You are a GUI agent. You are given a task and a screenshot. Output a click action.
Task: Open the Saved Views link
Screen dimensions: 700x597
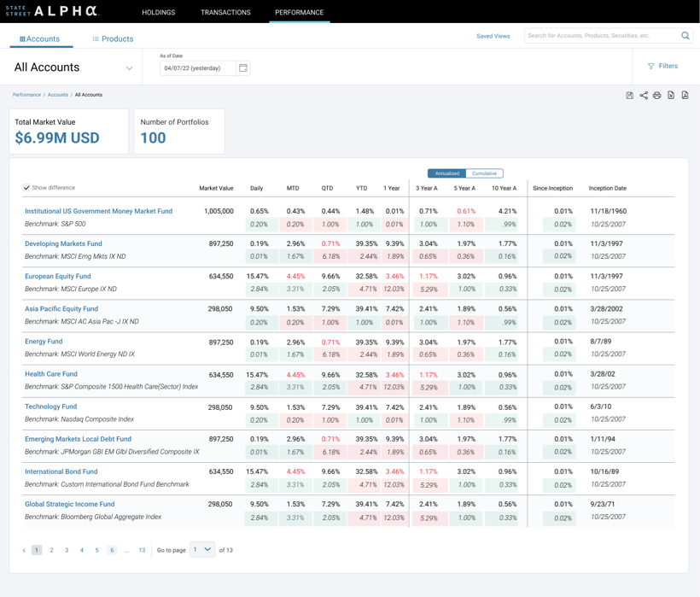tap(493, 36)
